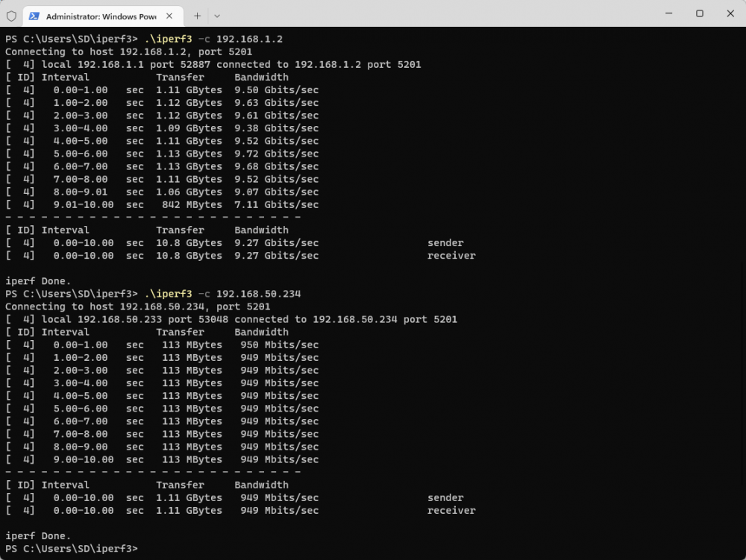Click the 'Transfer' header in the second test table
This screenshot has width=746, height=560.
[180, 333]
